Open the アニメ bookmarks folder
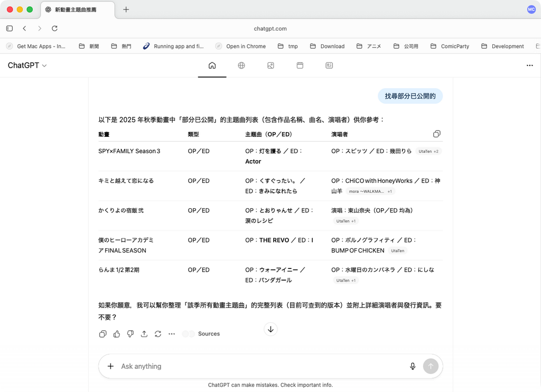The image size is (541, 392). tap(369, 46)
